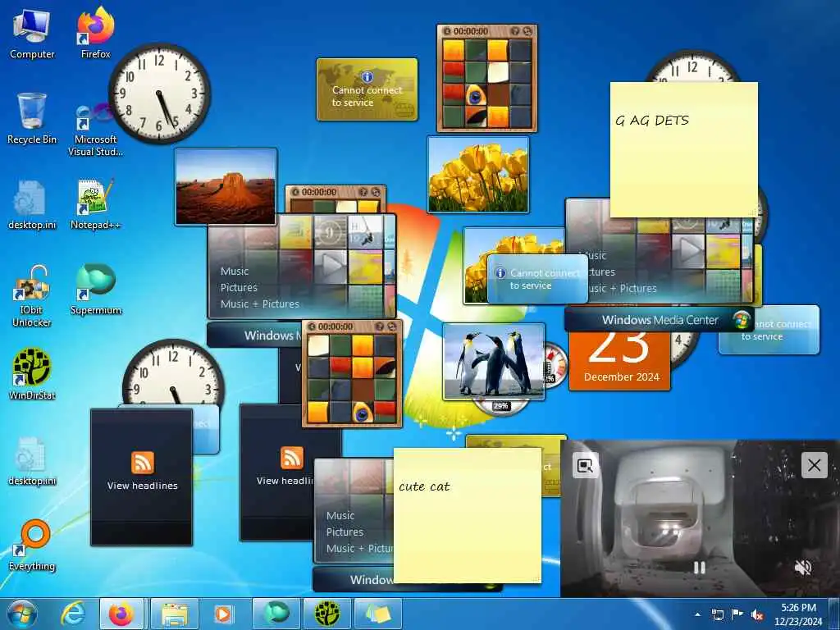This screenshot has height=630, width=840.
Task: Select the desktop.ini file above IObit Unlocker
Action: (x=32, y=204)
